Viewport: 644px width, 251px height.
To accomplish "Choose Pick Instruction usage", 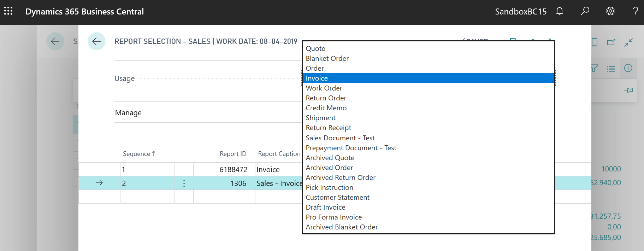I will pyautogui.click(x=429, y=187).
